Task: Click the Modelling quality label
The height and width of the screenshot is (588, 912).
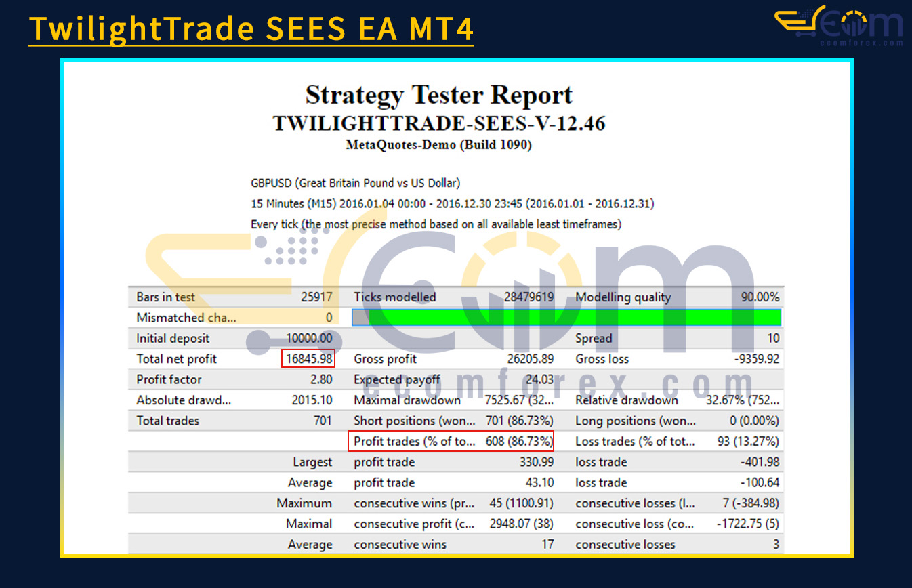Action: pyautogui.click(x=623, y=297)
